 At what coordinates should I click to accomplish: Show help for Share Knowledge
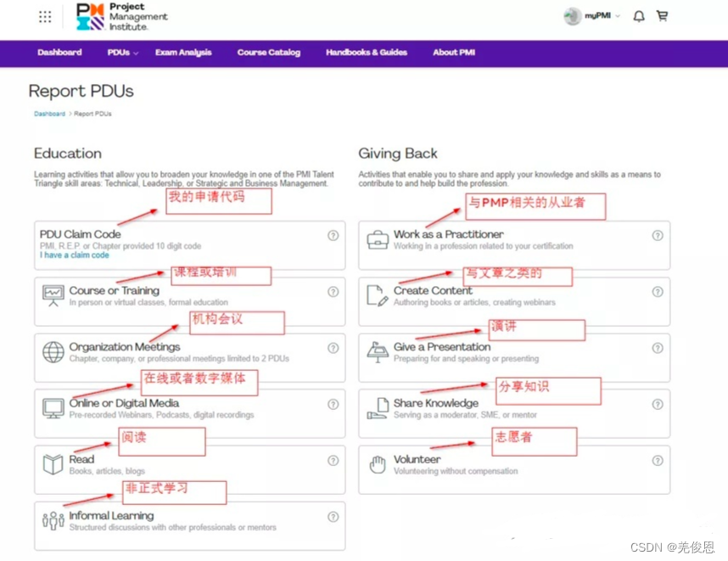(x=658, y=404)
